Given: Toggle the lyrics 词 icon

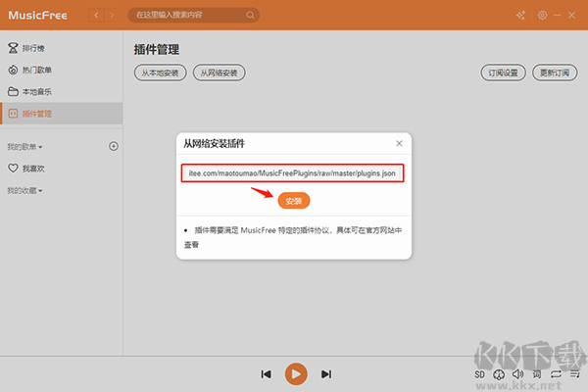Looking at the screenshot, I should tap(537, 374).
